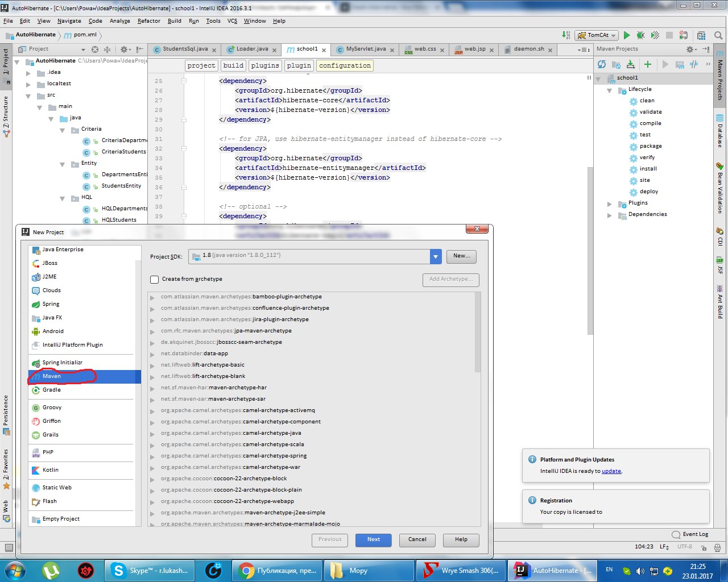Click the update link in the notification
728x582 pixels.
point(611,471)
